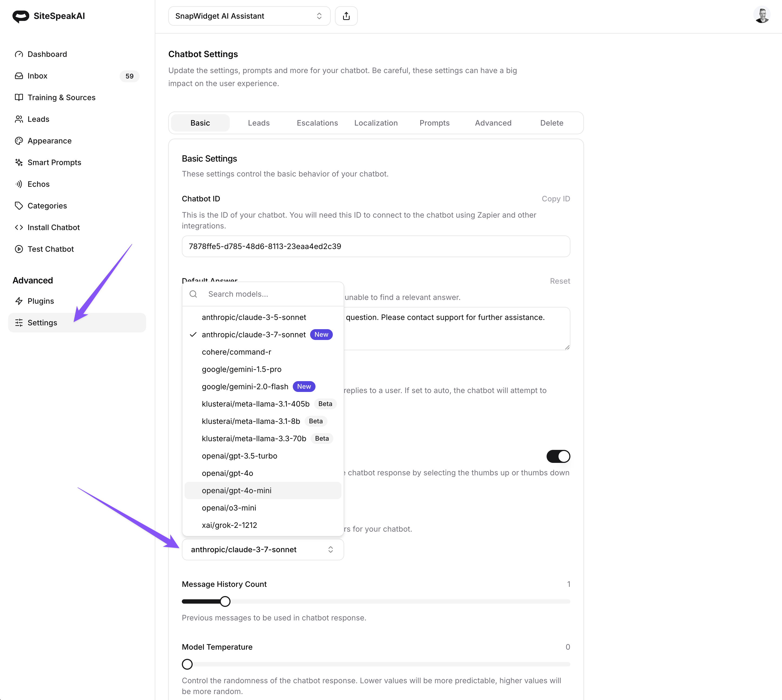The width and height of the screenshot is (782, 700).
Task: Click the Inbox tray icon
Action: (x=19, y=76)
